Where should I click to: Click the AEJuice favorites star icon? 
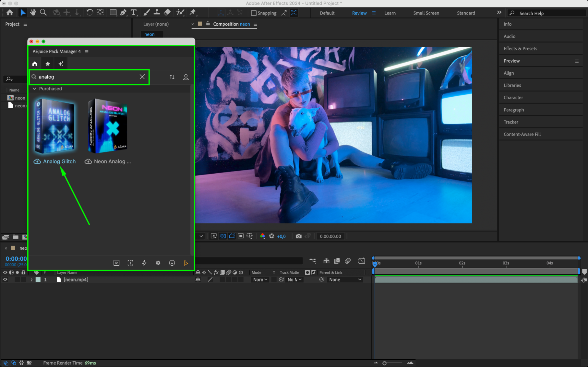(48, 64)
